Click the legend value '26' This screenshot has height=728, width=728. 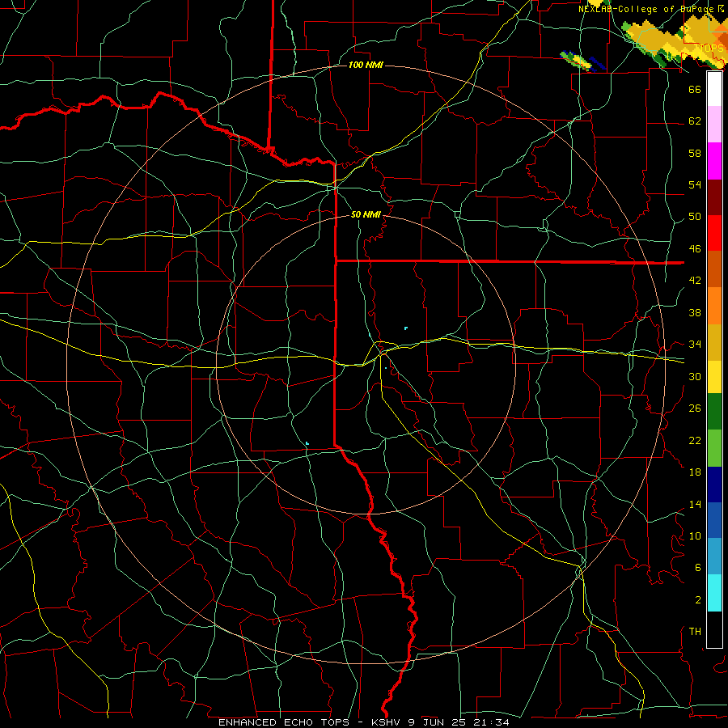click(x=695, y=408)
